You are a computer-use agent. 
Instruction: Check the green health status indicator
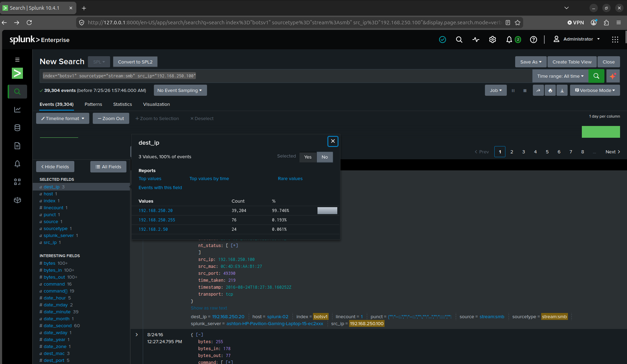[x=443, y=40]
